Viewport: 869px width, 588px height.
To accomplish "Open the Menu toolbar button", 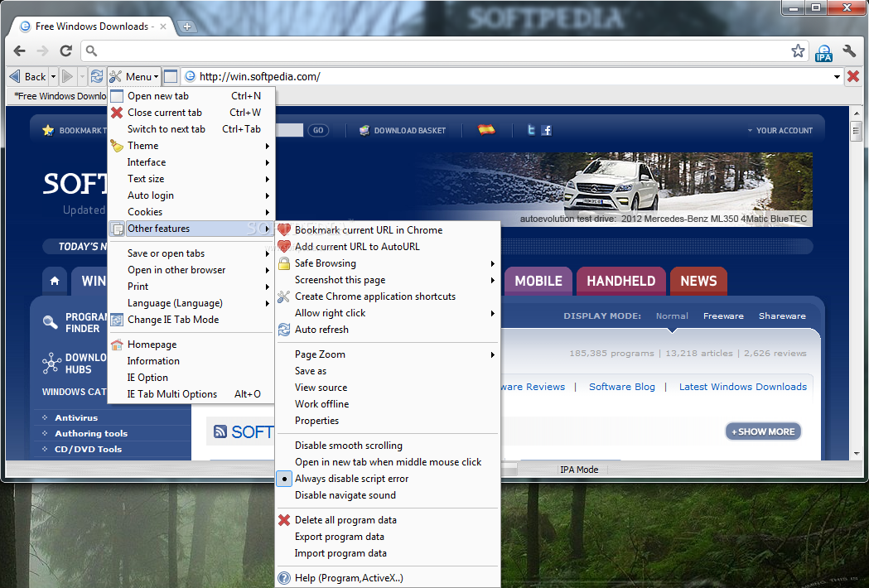I will pos(134,76).
